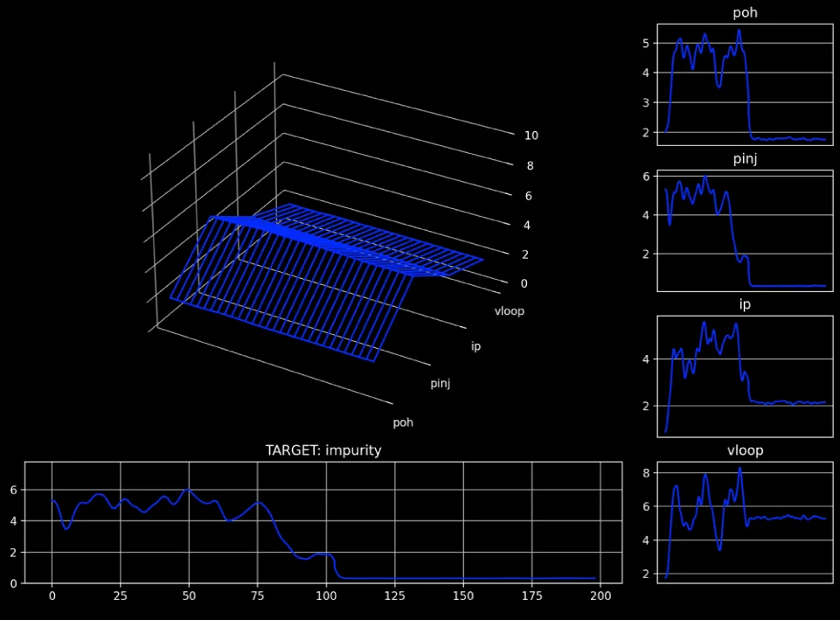Click the 'pinj' axis label in the 3D plot
The height and width of the screenshot is (620, 840).
(x=441, y=384)
